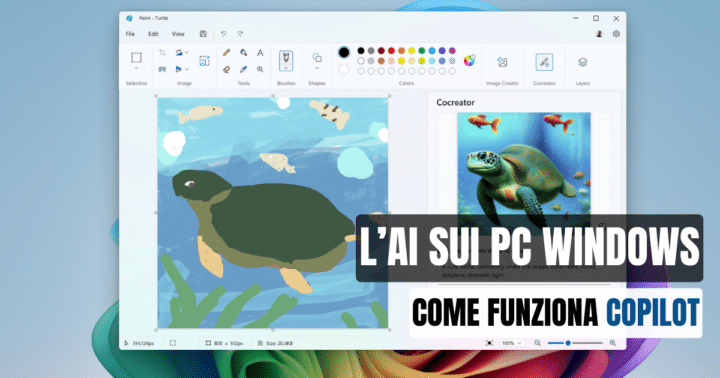The height and width of the screenshot is (378, 720).
Task: Click the zoom out magnifier icon
Action: point(537,343)
